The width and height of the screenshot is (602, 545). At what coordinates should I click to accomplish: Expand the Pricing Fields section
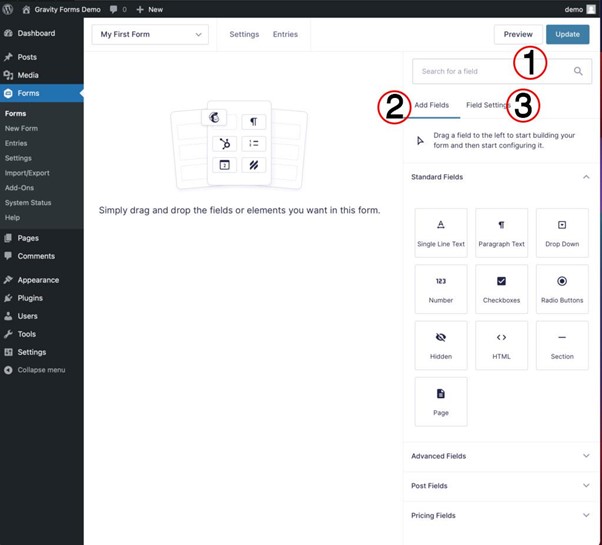(500, 515)
